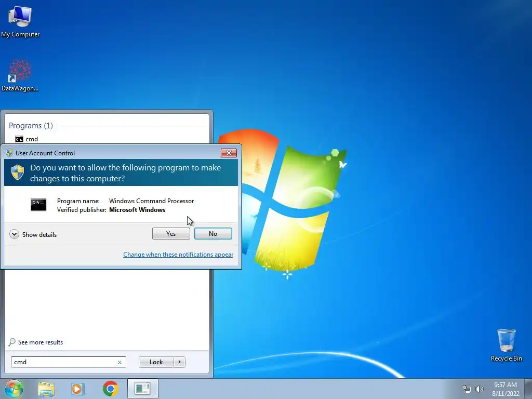Click the Show desktop strip at the taskbar edge
The width and height of the screenshot is (532, 399).
[x=528, y=389]
